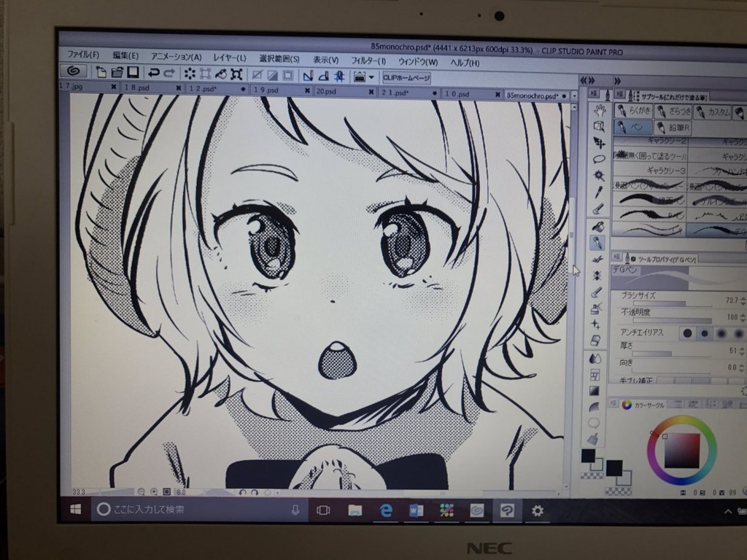Open the アニメーション(A) menu
Screen dimensions: 747x560
[x=177, y=57]
